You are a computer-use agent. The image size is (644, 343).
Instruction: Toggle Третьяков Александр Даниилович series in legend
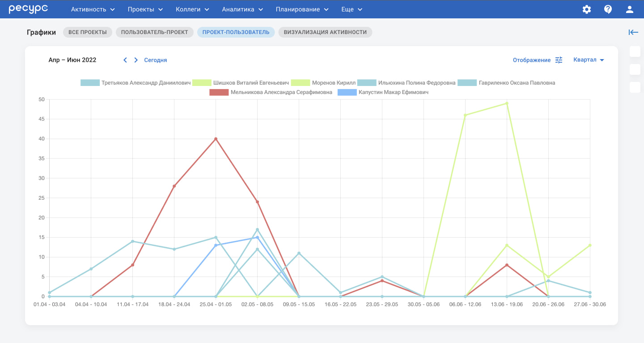(136, 83)
